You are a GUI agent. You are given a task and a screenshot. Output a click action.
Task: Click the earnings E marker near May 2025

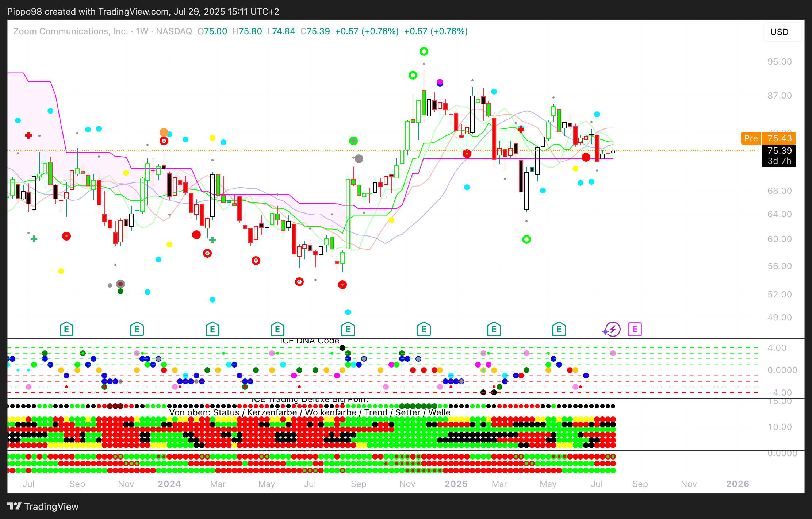click(559, 329)
